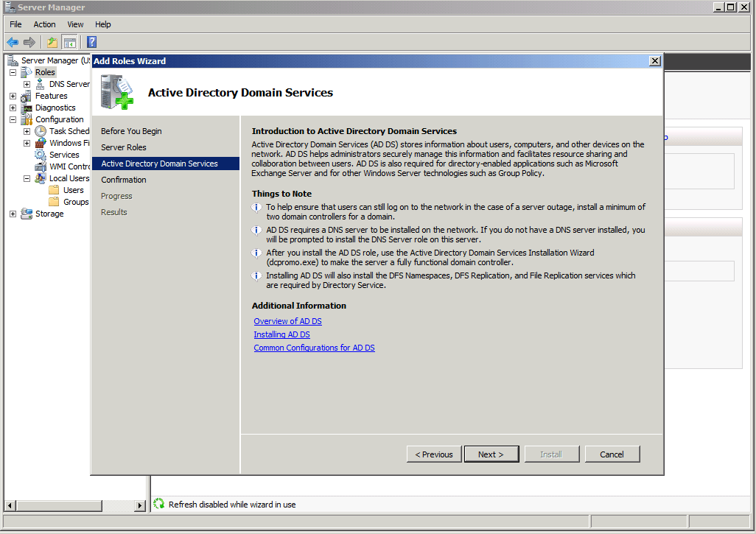This screenshot has height=534, width=756.
Task: Click info icon beside DNS server note
Action: click(256, 231)
